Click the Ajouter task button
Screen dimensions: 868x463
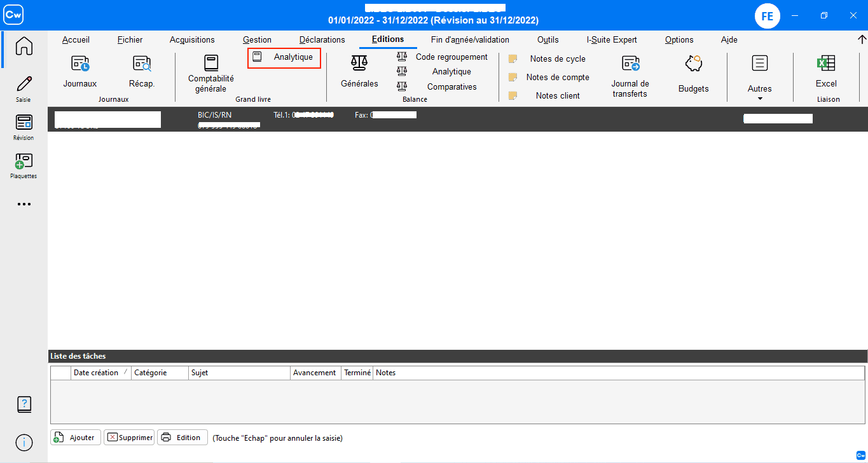(x=76, y=438)
